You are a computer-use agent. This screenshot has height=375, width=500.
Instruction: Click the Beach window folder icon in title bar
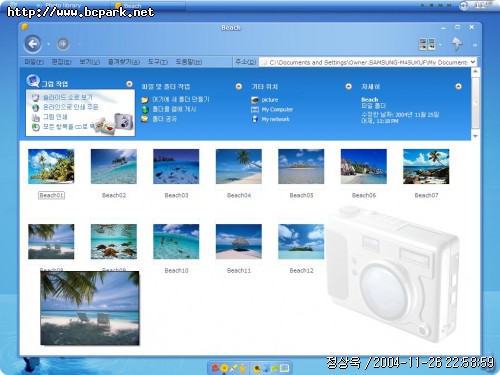[24, 27]
